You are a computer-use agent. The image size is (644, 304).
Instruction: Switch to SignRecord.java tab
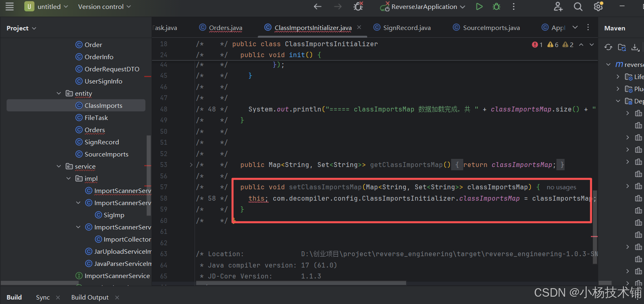click(x=402, y=28)
